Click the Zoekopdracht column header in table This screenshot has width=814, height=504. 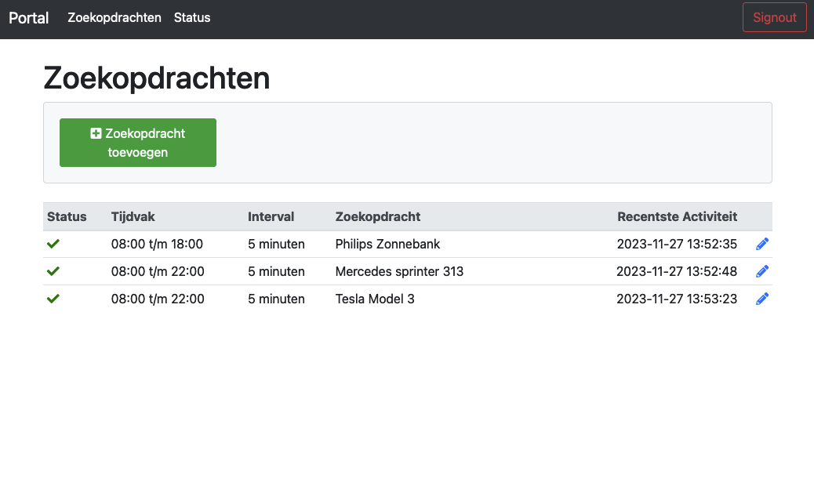point(378,216)
